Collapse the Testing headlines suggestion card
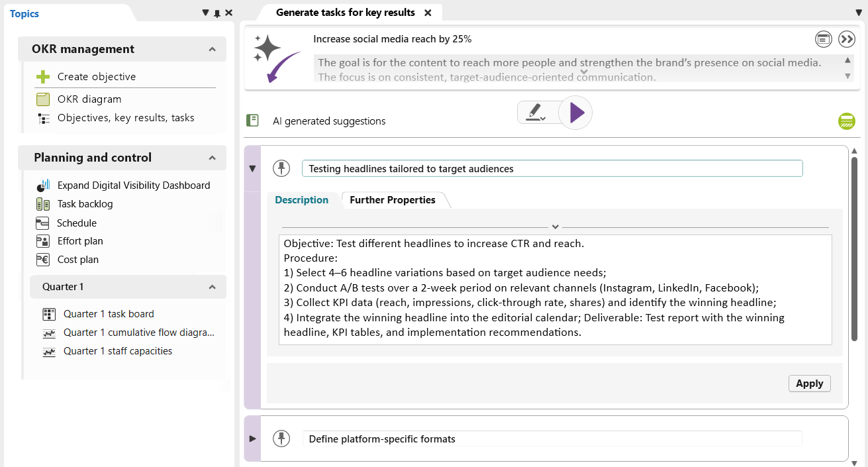 click(252, 168)
